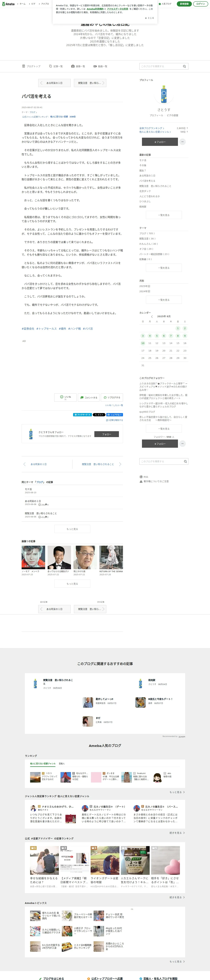Viewport: 210px width, 980px height.
Task: Click もっと見る under 同じテーマ articles
Action: tap(72, 529)
